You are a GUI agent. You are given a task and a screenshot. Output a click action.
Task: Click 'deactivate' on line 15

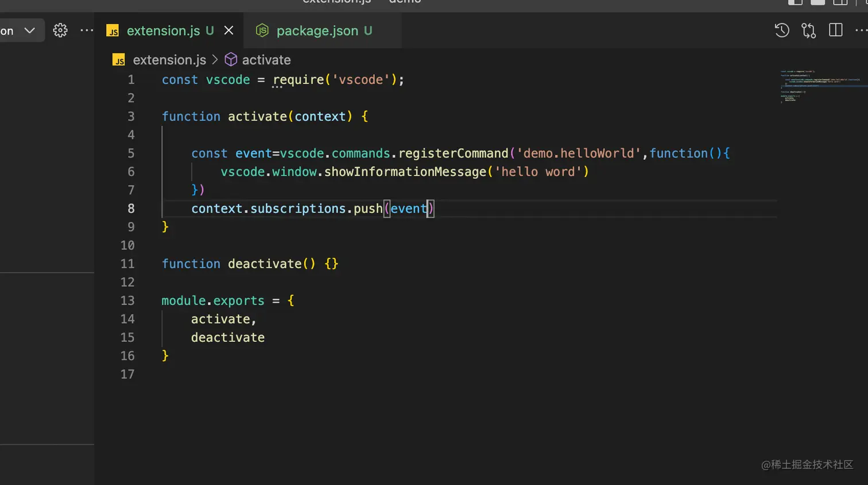(x=228, y=337)
